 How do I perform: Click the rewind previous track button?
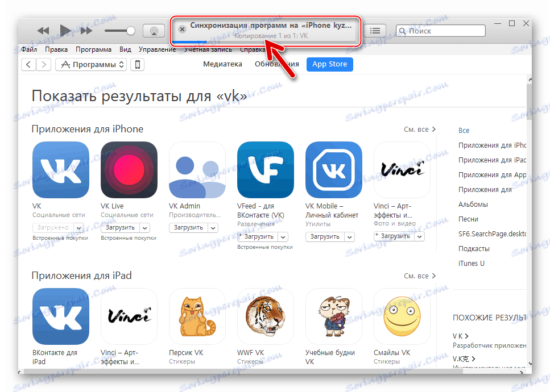point(43,31)
